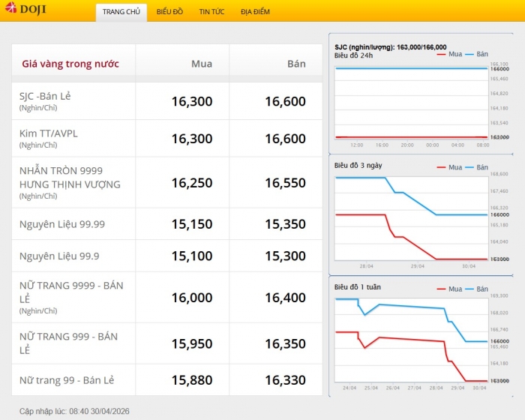Toggle the Bán legend in the 1 tuần chart

click(x=475, y=288)
